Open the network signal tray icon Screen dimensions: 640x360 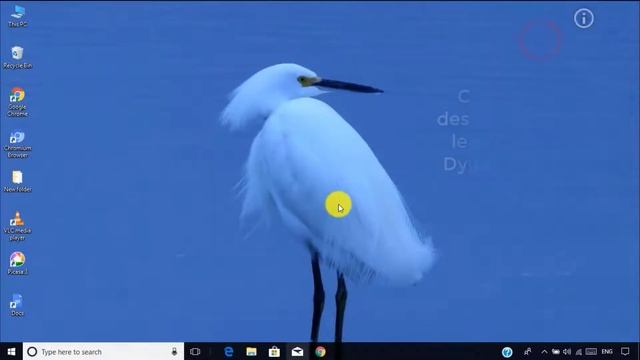[578, 351]
